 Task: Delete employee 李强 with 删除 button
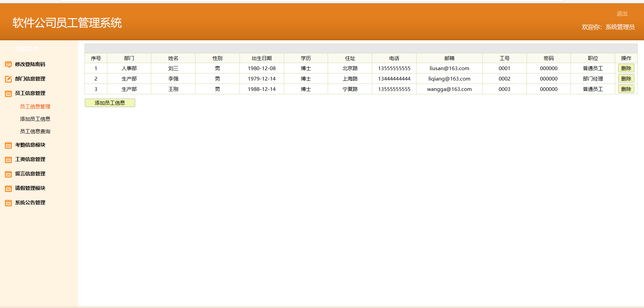click(x=626, y=79)
